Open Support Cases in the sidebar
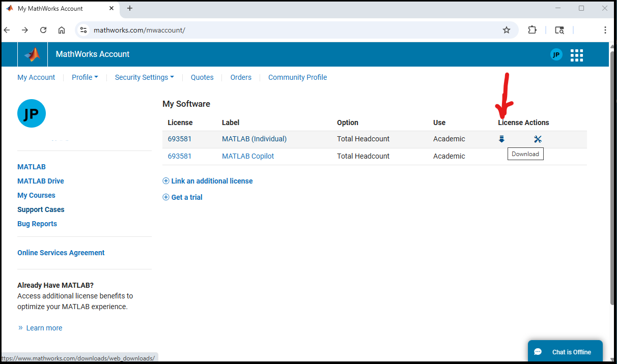Image resolution: width=617 pixels, height=364 pixels. (41, 209)
